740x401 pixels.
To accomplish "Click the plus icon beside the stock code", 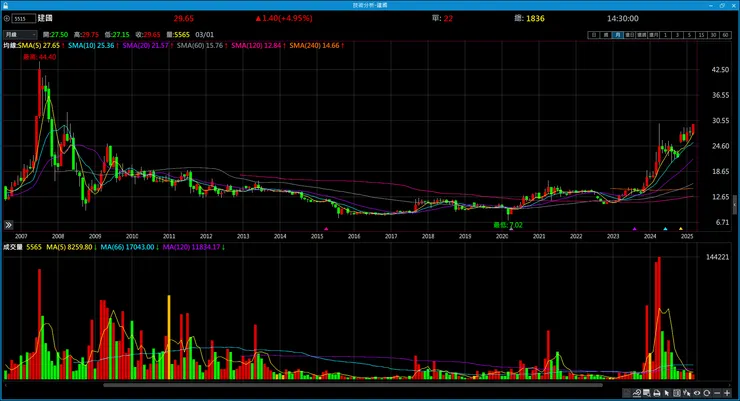I will pos(7,18).
